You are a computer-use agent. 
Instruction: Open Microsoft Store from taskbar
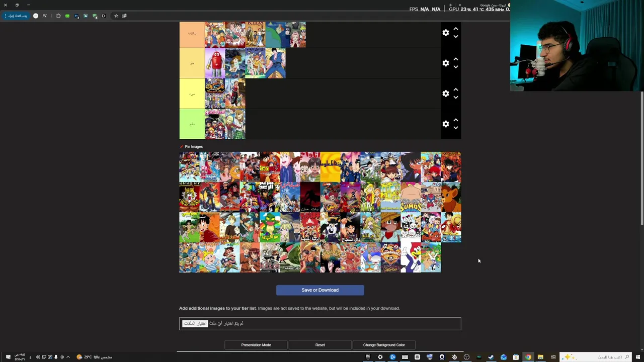516,357
